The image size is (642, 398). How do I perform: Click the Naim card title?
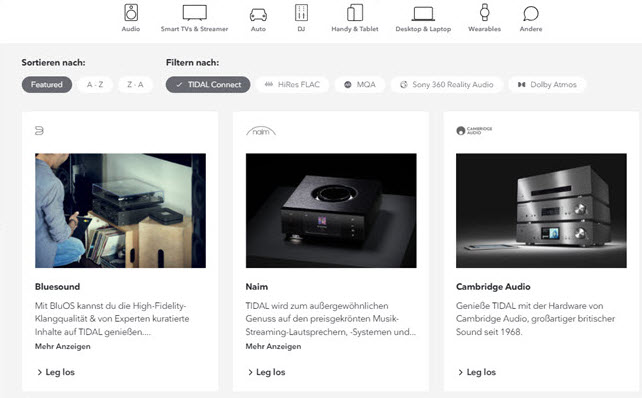(x=257, y=287)
